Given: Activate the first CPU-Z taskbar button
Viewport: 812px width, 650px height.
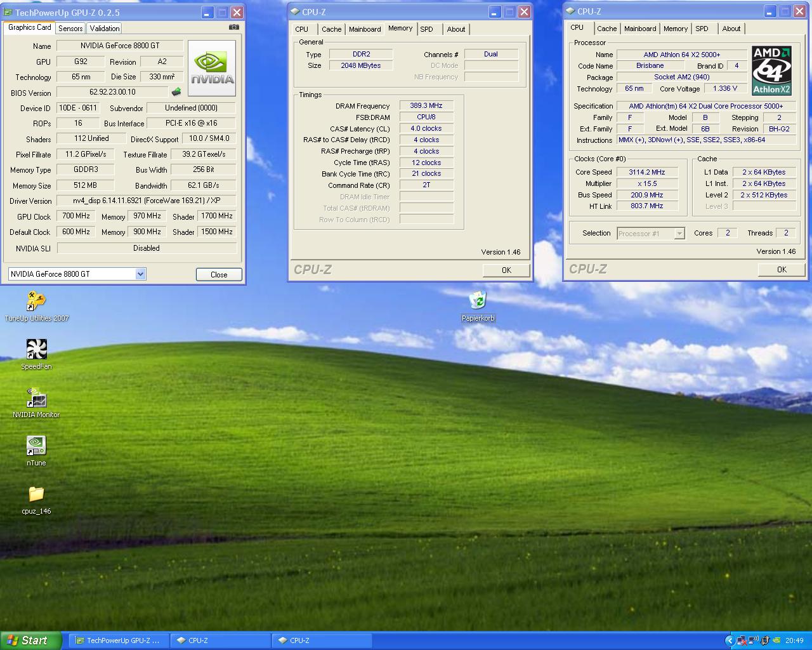Looking at the screenshot, I should (x=220, y=640).
